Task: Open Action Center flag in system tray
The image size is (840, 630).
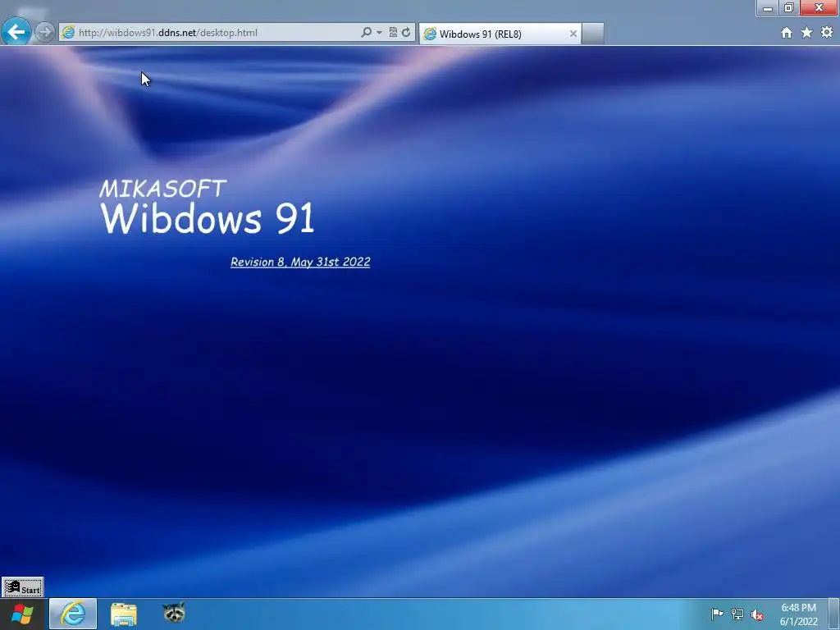Action: point(717,614)
